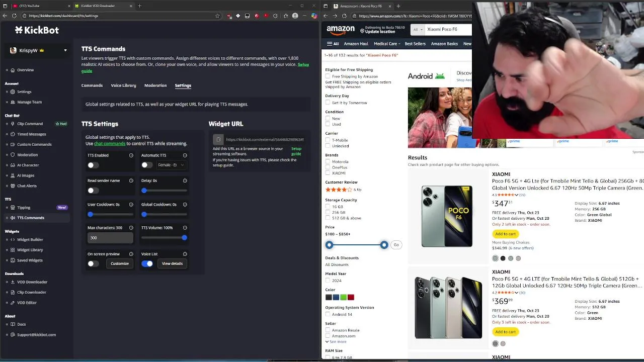This screenshot has width=644, height=362.
Task: Switch to the Voice Library tab
Action: tap(123, 85)
